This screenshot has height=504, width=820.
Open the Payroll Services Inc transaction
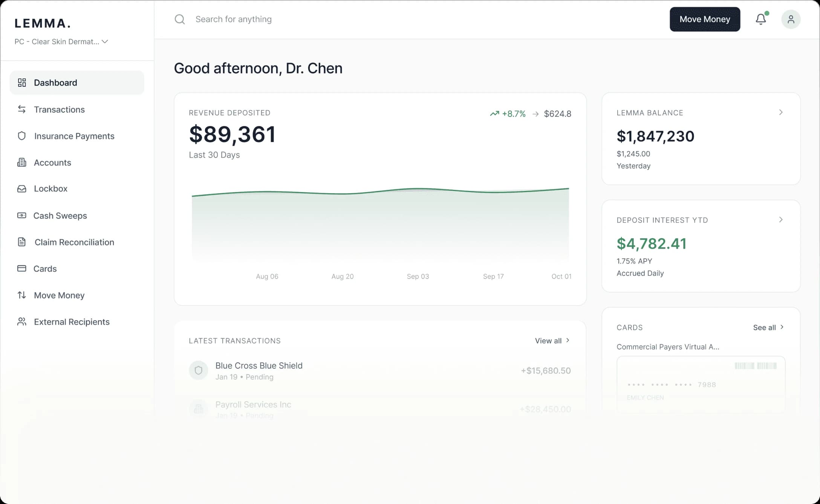380,409
